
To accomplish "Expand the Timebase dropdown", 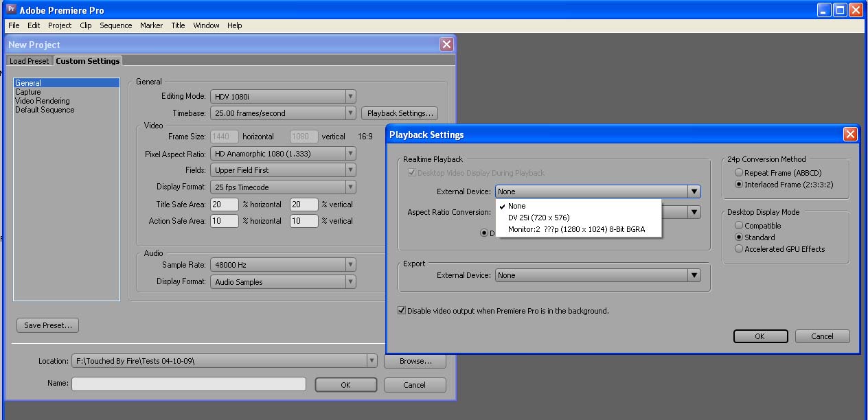I will click(350, 113).
